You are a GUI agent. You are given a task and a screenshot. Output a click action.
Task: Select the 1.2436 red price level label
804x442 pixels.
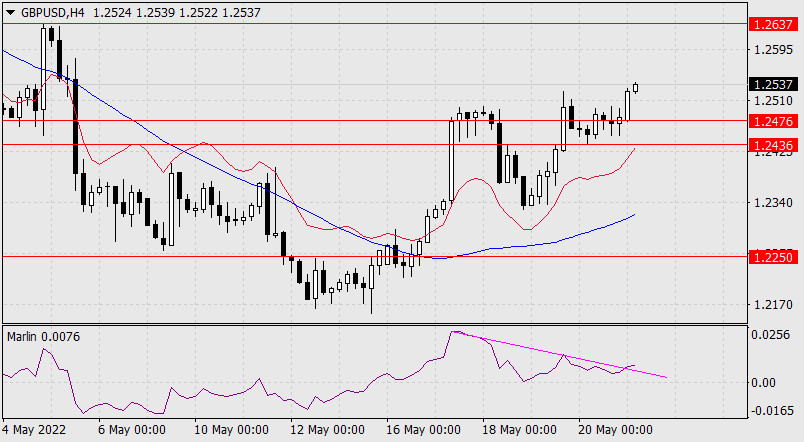[774, 145]
